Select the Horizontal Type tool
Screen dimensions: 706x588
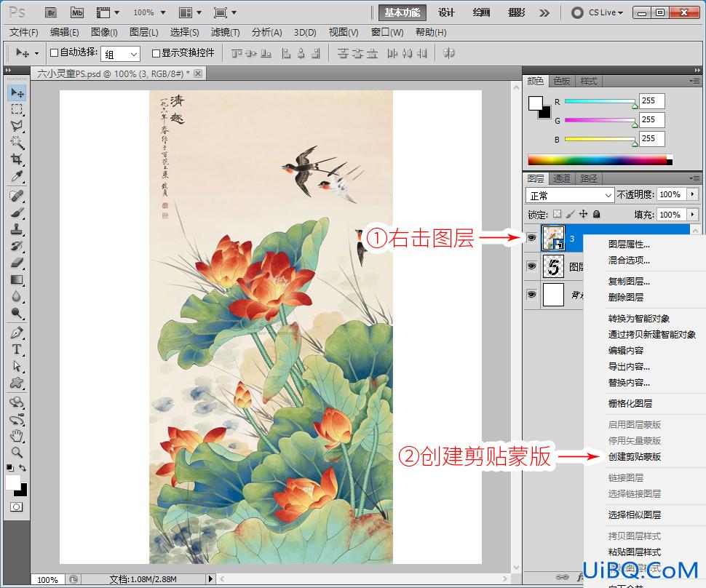pyautogui.click(x=17, y=349)
